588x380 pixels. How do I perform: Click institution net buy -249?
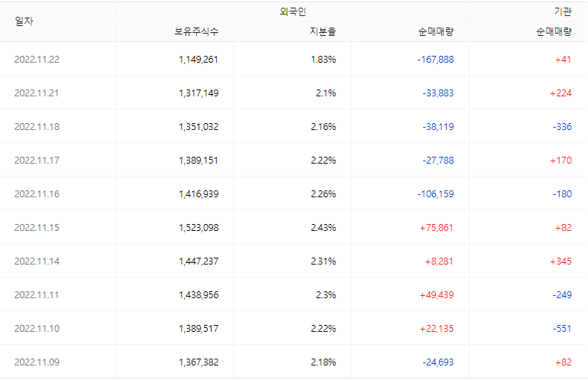562,295
